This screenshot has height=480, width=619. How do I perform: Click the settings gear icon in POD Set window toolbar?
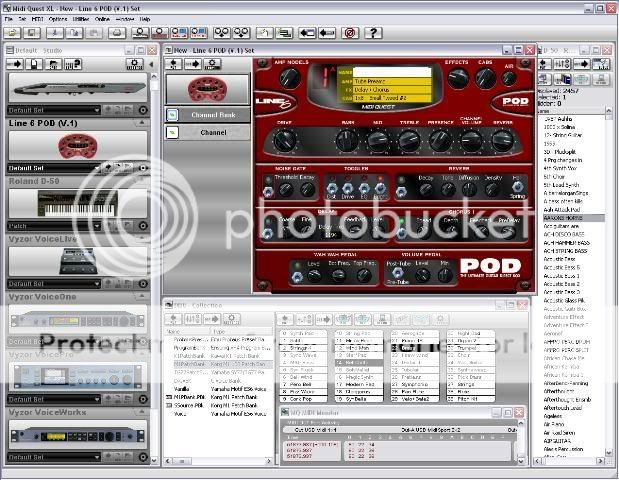pyautogui.click(x=212, y=64)
